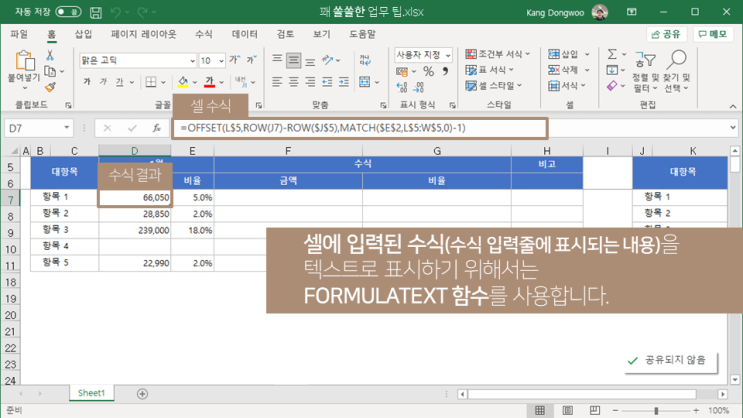Click the Copy icon
Viewport: 743px width, 418px height.
tap(50, 71)
